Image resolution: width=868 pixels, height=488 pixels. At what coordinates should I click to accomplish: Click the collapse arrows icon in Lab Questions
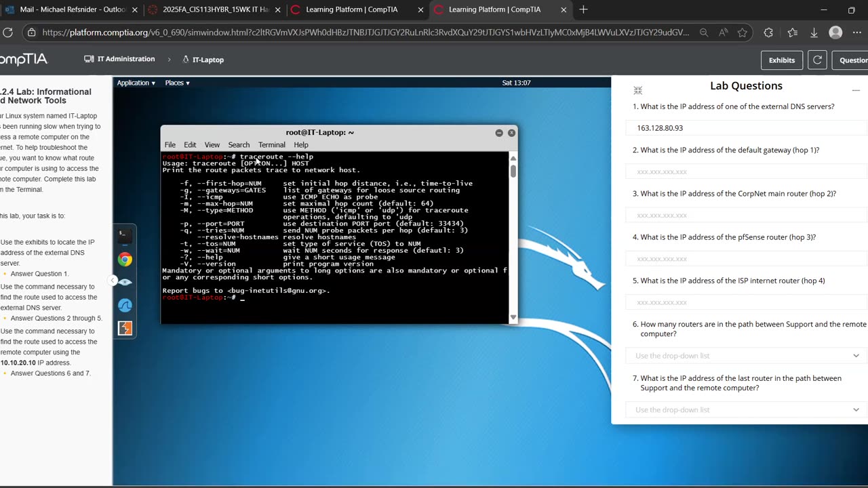tap(637, 90)
